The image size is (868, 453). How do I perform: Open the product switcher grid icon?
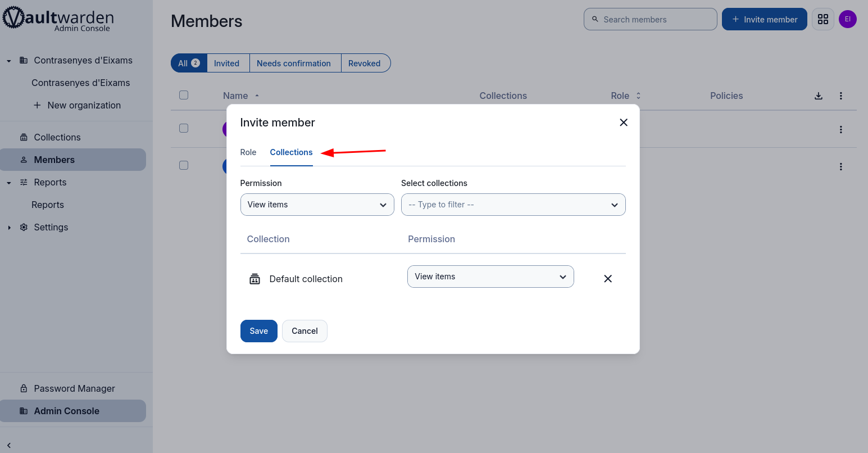[x=823, y=19]
